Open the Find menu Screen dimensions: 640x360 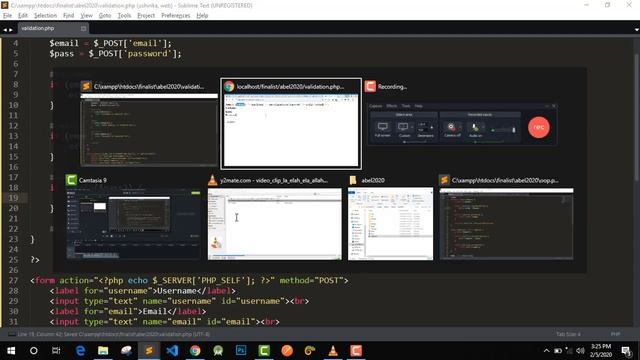(x=69, y=16)
